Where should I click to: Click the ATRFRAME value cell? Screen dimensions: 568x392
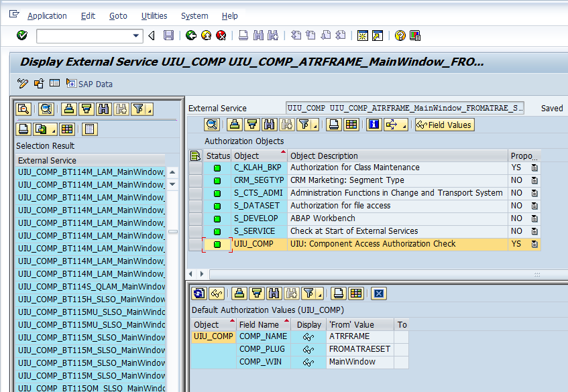(x=360, y=336)
